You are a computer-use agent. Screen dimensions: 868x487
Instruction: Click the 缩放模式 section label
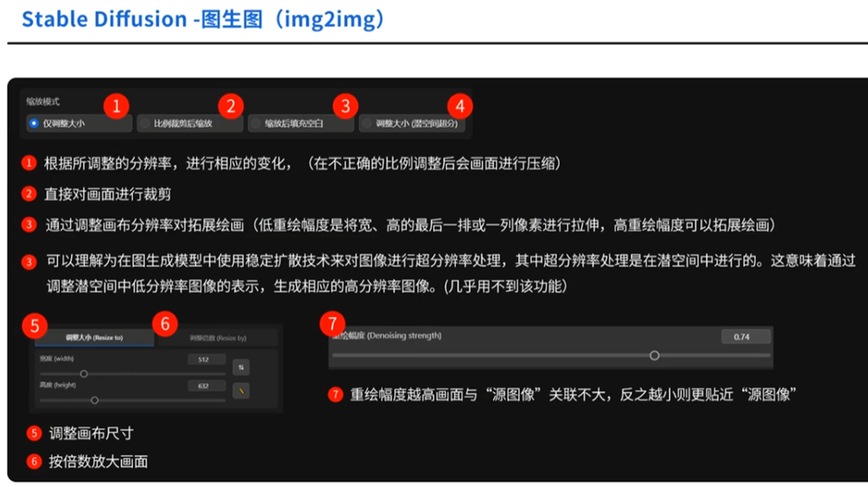[43, 102]
